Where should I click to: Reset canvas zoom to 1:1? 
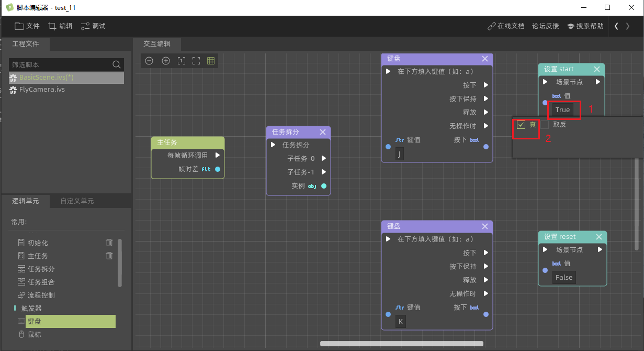tap(181, 61)
